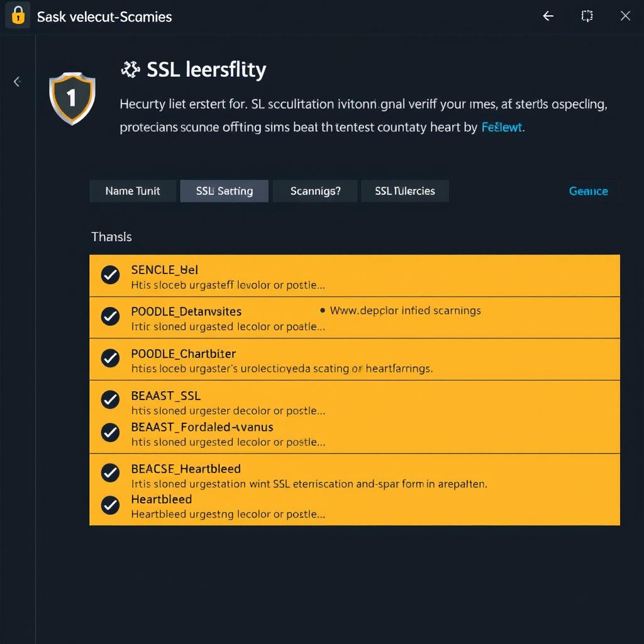Close the window with the X icon

[x=625, y=16]
